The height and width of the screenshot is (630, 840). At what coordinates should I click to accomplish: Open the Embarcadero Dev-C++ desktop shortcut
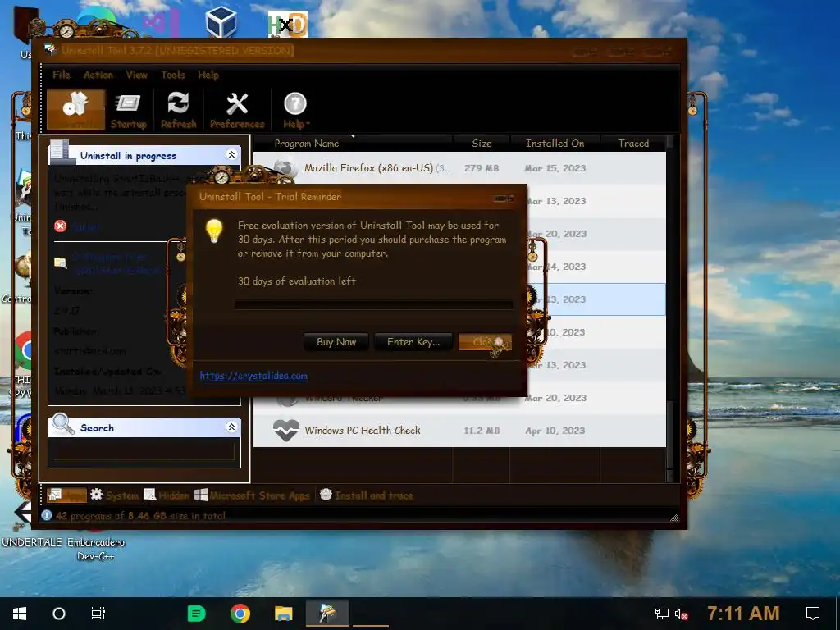point(96,549)
